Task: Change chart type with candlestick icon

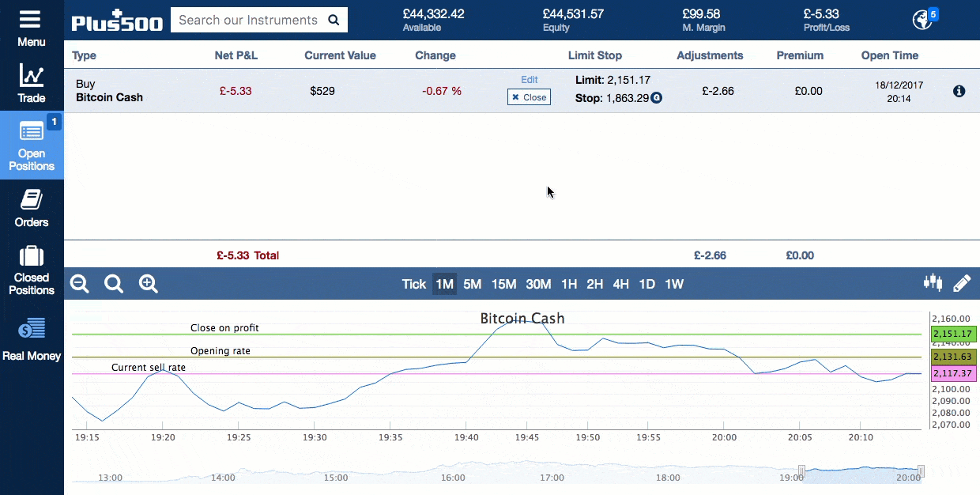Action: [933, 283]
